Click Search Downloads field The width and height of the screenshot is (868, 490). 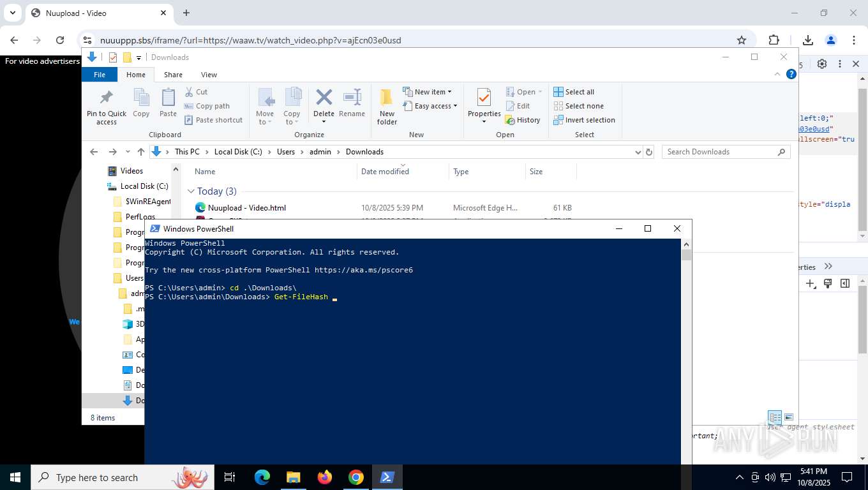pos(726,152)
